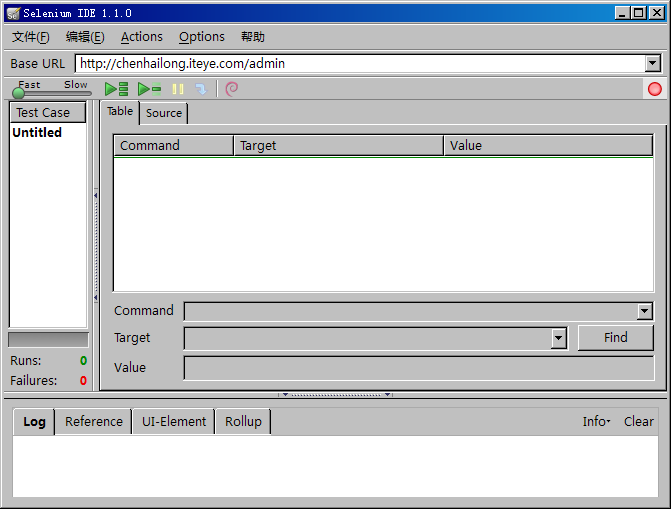Click the Value input field

419,368
